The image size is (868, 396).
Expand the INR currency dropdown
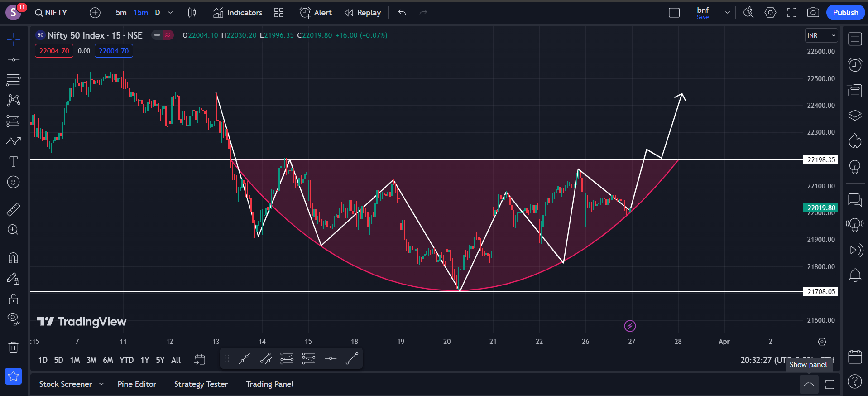(x=821, y=36)
